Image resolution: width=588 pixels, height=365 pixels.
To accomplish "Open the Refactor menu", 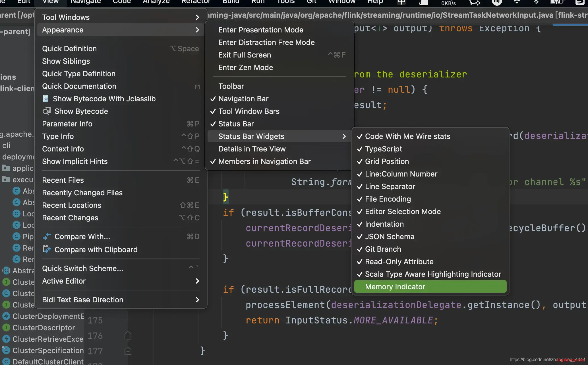I will (196, 2).
